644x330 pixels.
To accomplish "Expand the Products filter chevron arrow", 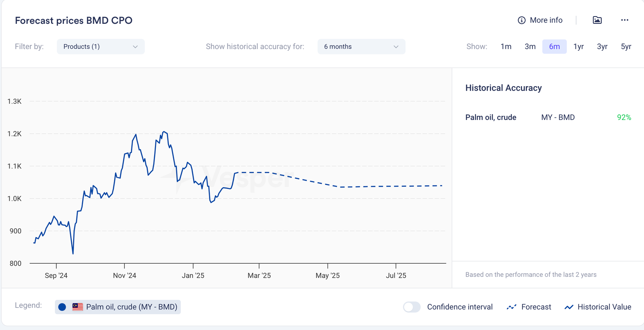I will 135,47.
